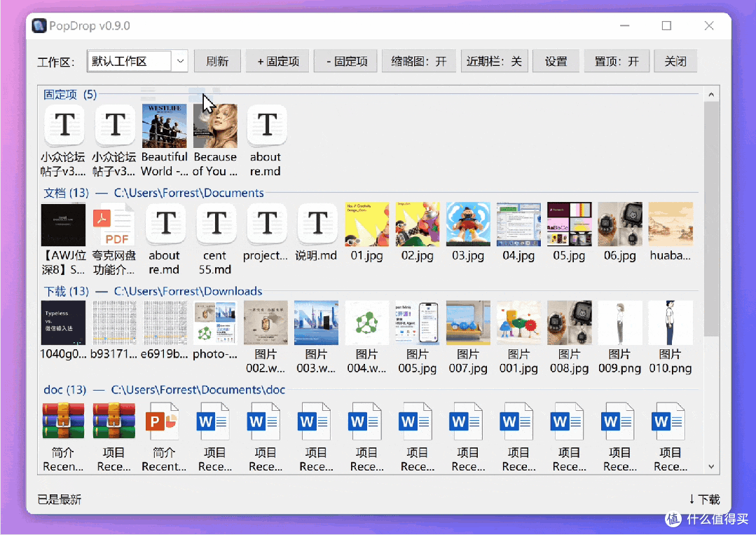Select the 夸克网盘 PDF file icon

(x=114, y=225)
